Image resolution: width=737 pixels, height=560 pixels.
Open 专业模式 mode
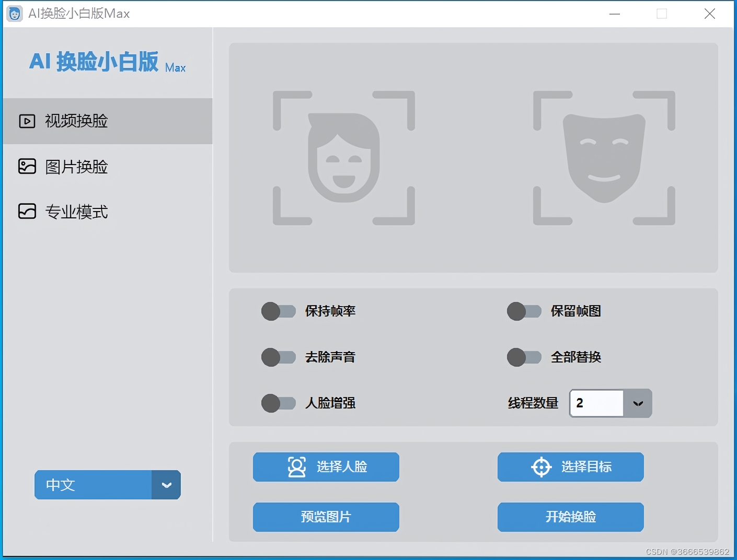108,212
